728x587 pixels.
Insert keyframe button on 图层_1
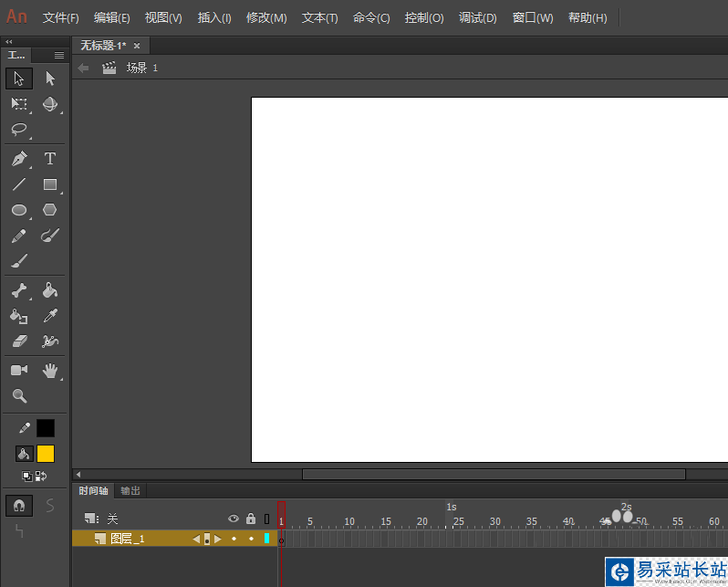(207, 539)
